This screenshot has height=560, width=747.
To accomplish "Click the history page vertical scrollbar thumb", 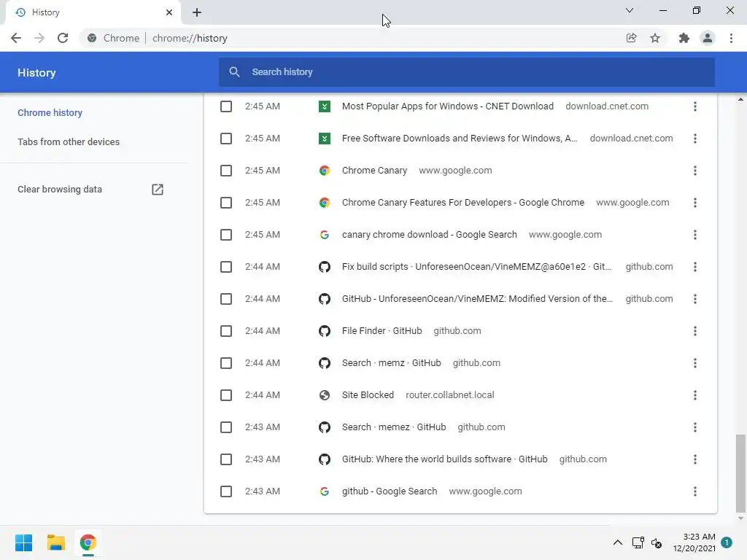I will [x=740, y=473].
